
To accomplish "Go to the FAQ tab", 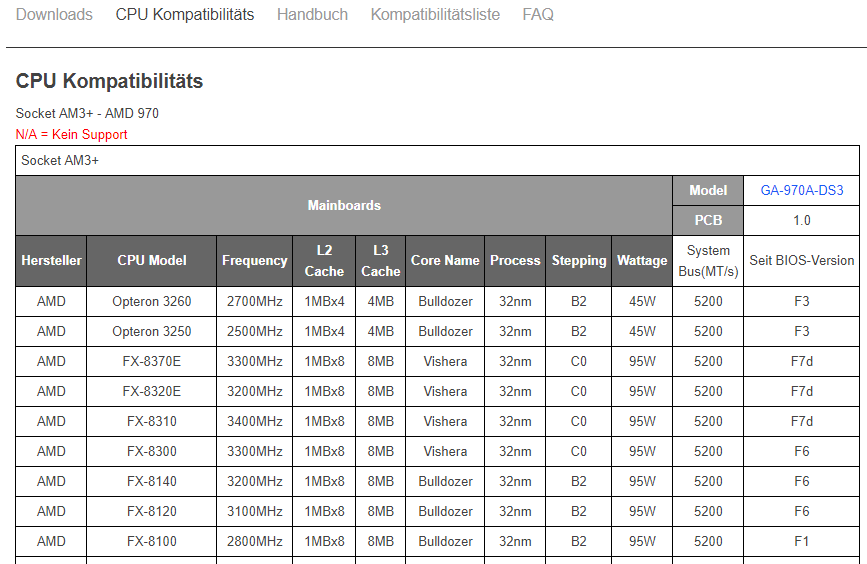I will coord(538,14).
